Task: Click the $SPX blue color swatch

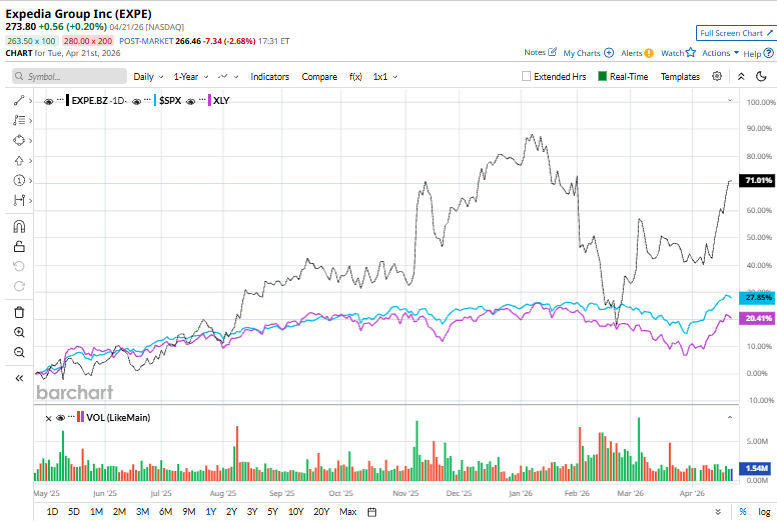Action: [x=155, y=101]
